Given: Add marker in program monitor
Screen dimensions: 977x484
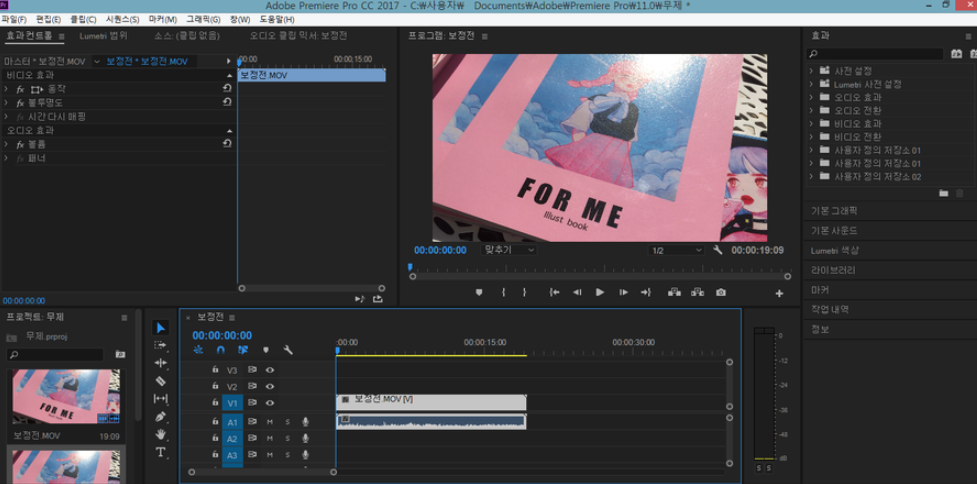Looking at the screenshot, I should [x=479, y=292].
